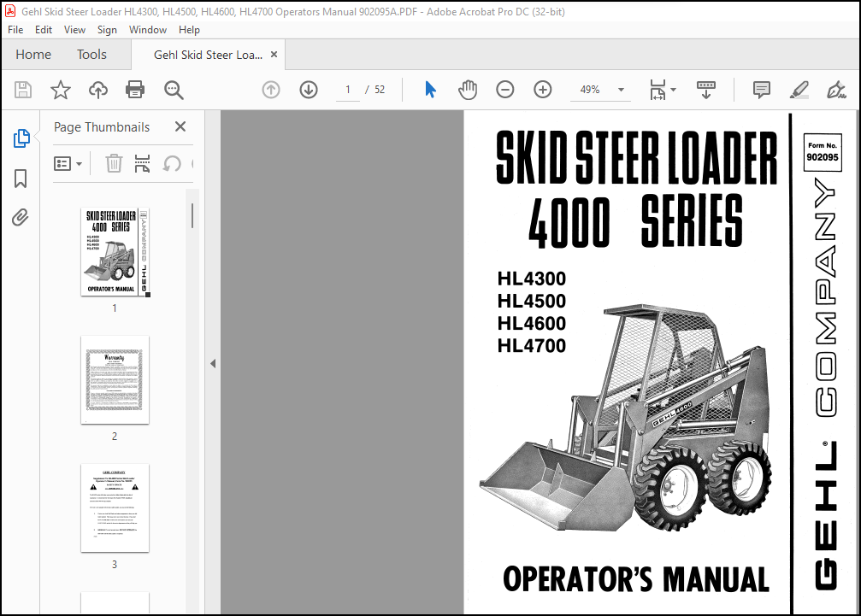
Task: Expand the zoom percentage dropdown
Action: click(621, 90)
